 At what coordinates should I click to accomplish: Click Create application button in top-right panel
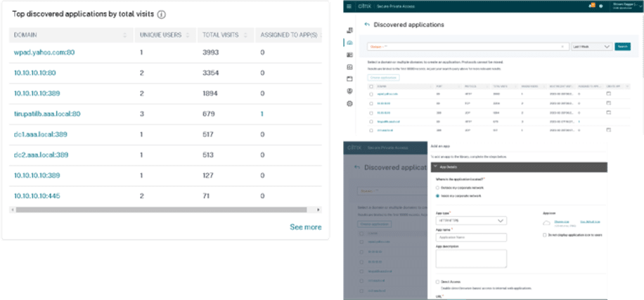click(x=383, y=77)
